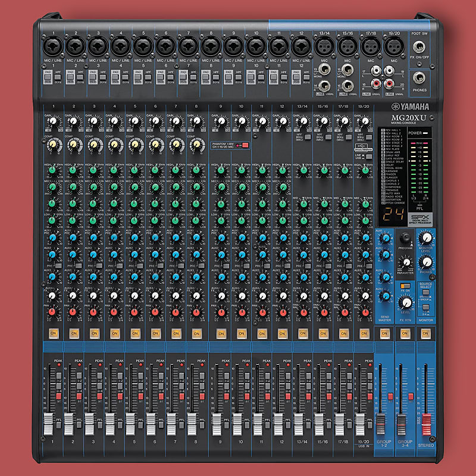This screenshot has height=476, width=476.
Task: Click the channel 1 red PAN knob
Action: pos(52,312)
